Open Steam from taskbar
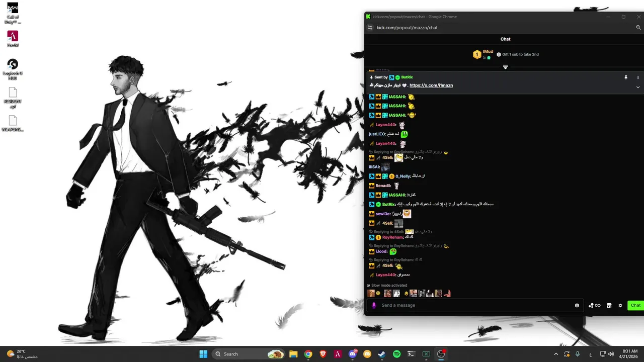 [x=382, y=354]
